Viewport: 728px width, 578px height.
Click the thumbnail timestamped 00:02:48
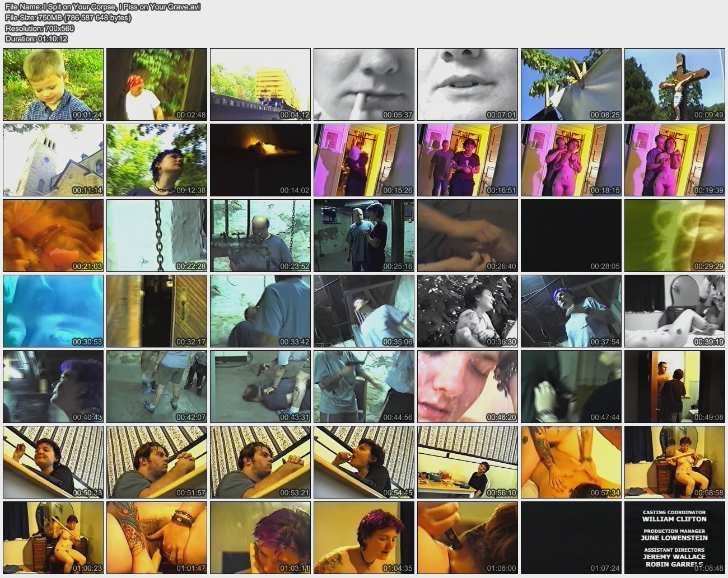157,84
